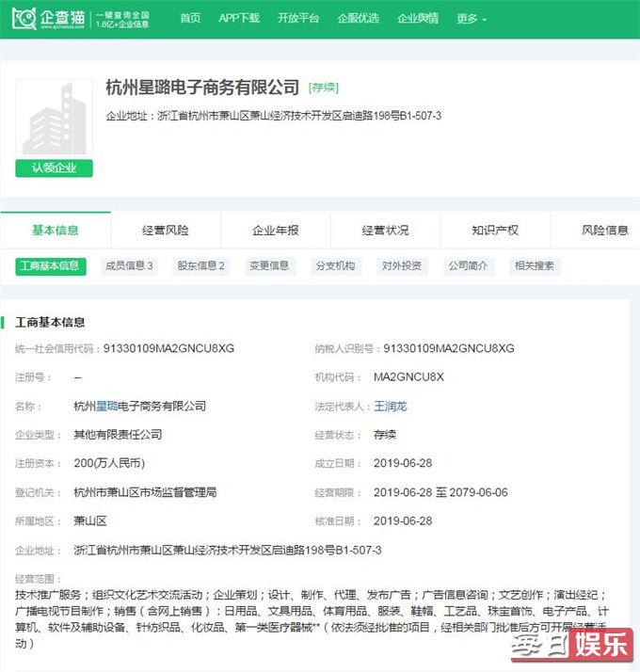Open the 经营状况 tab
Viewport: 640px width, 672px height.
pos(385,231)
